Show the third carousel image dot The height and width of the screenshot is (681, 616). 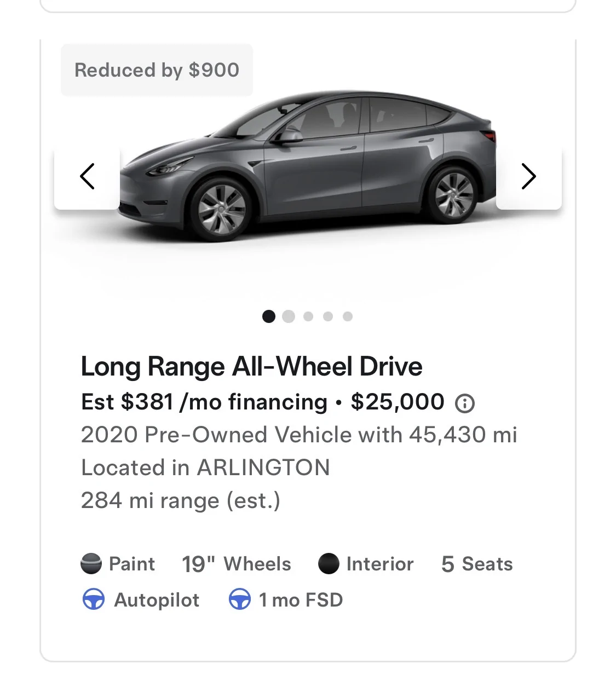[308, 316]
